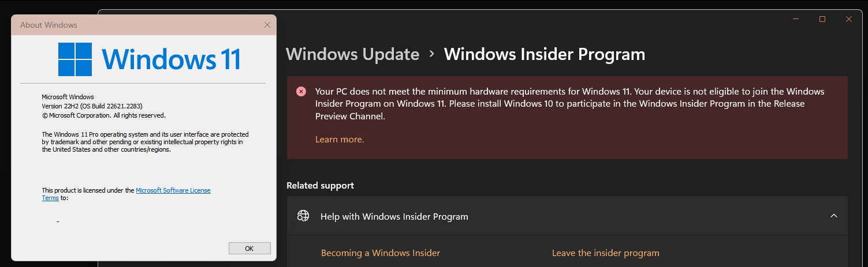Close the Settings window
The height and width of the screenshot is (267, 868).
(849, 19)
